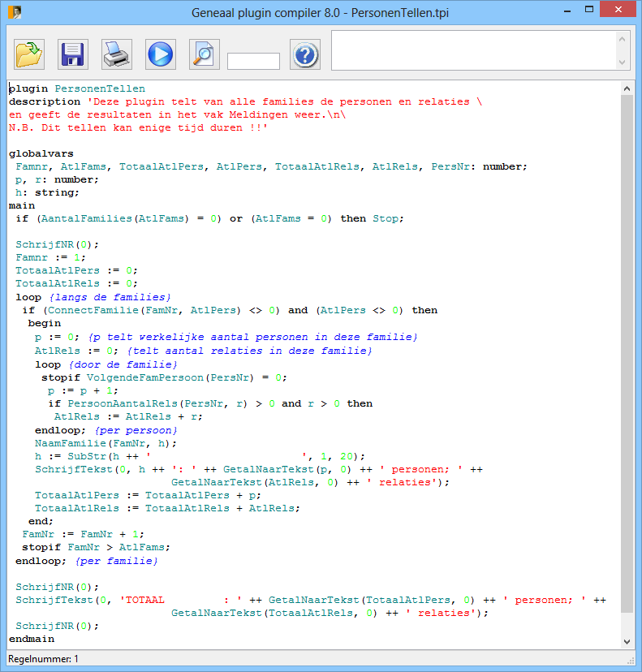Open a plugin file with the folder icon

(x=29, y=54)
